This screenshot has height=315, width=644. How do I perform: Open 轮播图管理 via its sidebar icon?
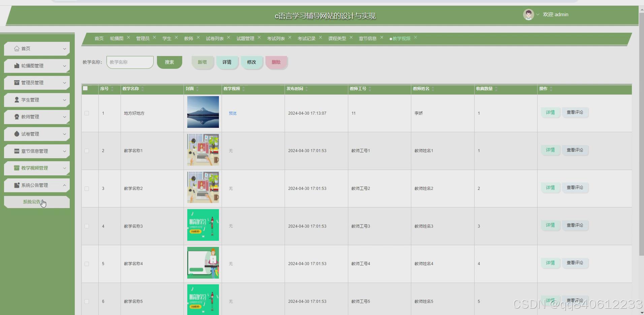coord(16,66)
